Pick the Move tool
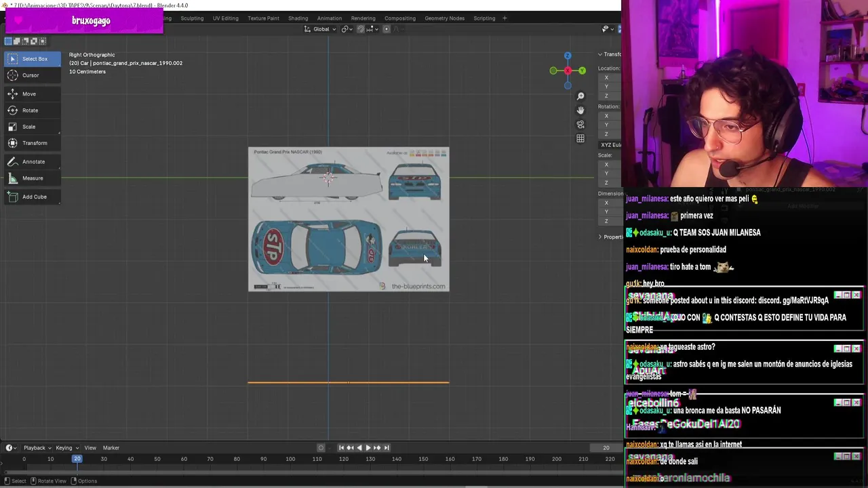Viewport: 868px width, 488px height. pos(32,94)
